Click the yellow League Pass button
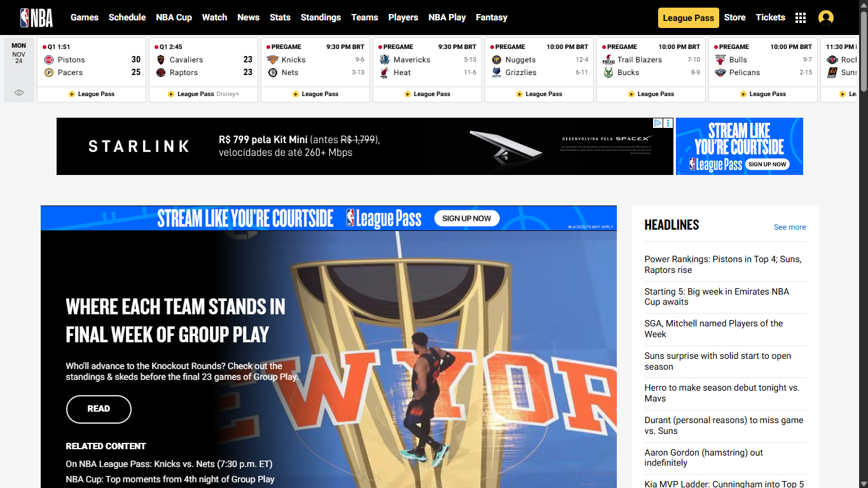Viewport: 868px width, 488px height. [x=689, y=18]
